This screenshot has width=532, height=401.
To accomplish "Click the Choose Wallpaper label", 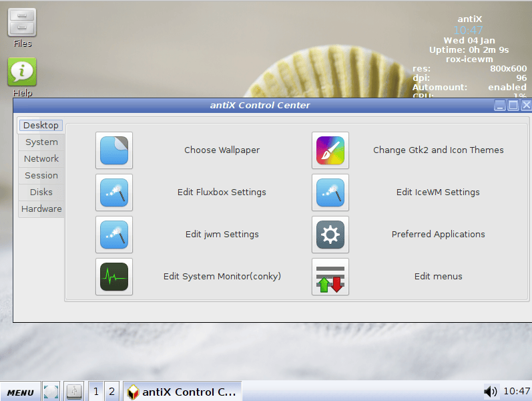I will (x=222, y=150).
